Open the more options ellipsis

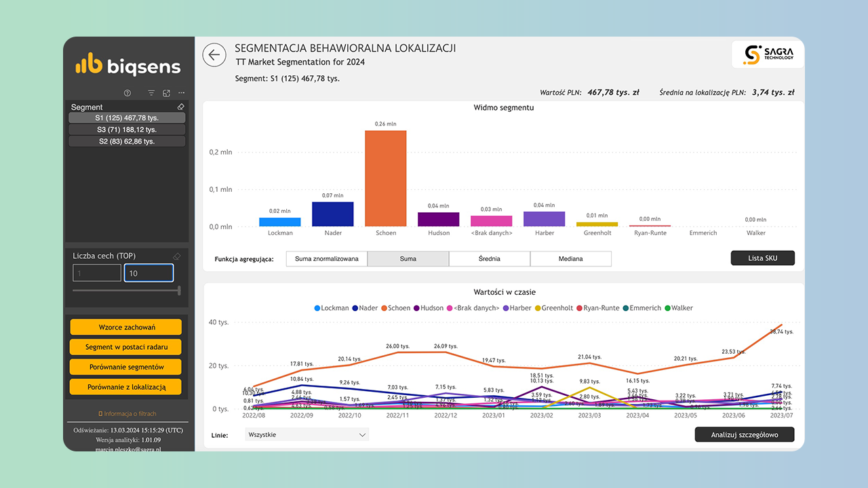pos(181,93)
